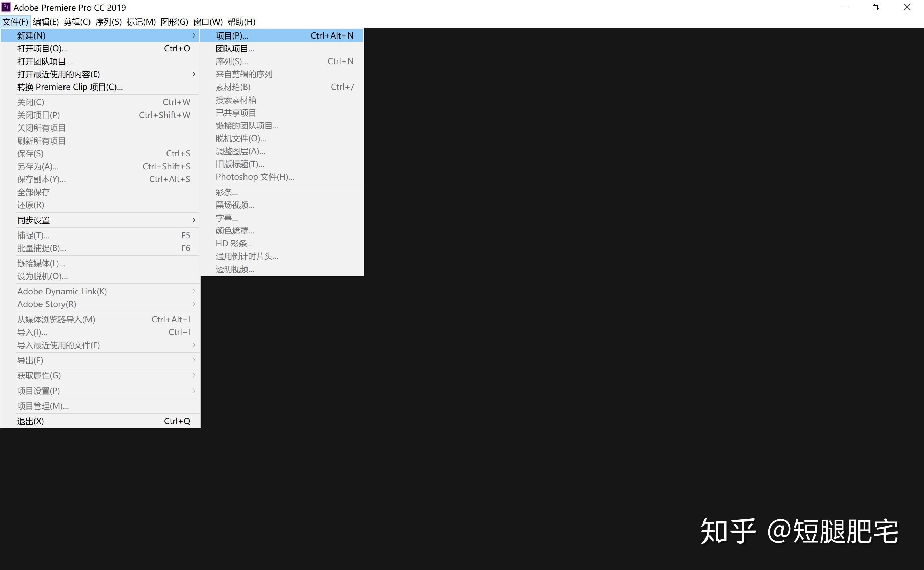This screenshot has height=570, width=924.
Task: Click 旧版标题(T)... menu entry
Action: click(240, 164)
